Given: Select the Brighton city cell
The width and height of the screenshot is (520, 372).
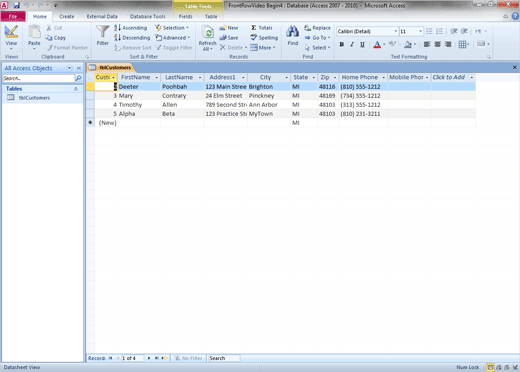Looking at the screenshot, I should pyautogui.click(x=269, y=87).
